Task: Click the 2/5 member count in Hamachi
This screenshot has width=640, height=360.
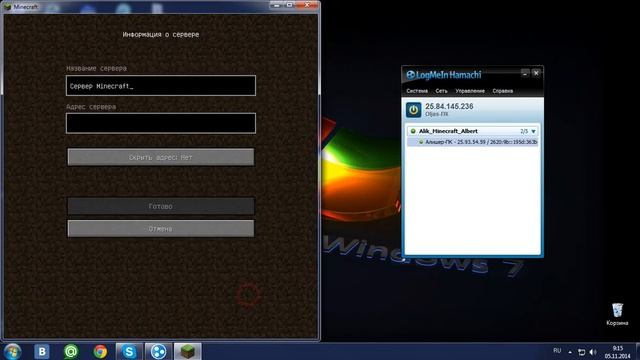Action: pos(524,131)
